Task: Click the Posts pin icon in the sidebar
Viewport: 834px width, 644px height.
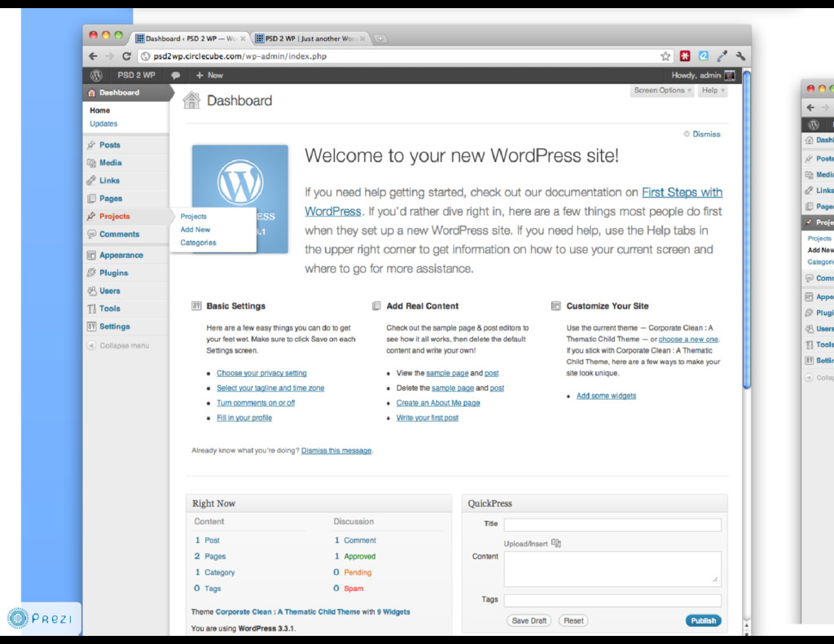Action: tap(91, 145)
